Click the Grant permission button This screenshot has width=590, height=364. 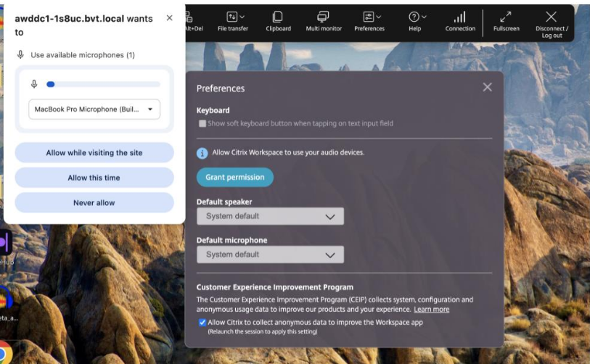[235, 177]
